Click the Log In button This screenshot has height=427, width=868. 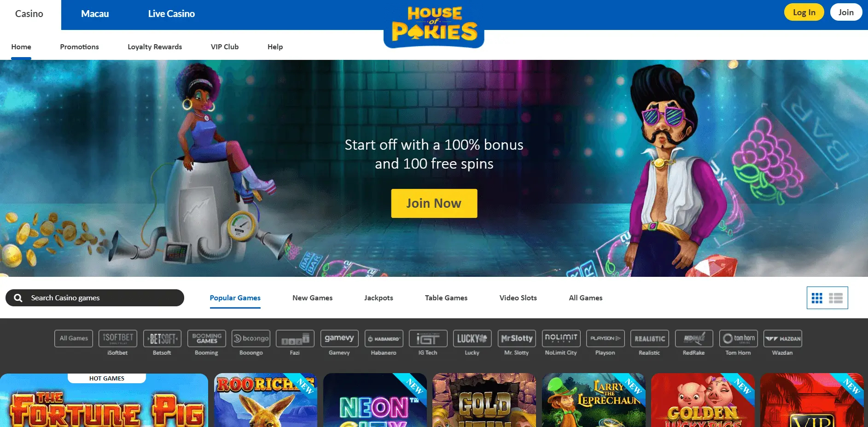(804, 12)
